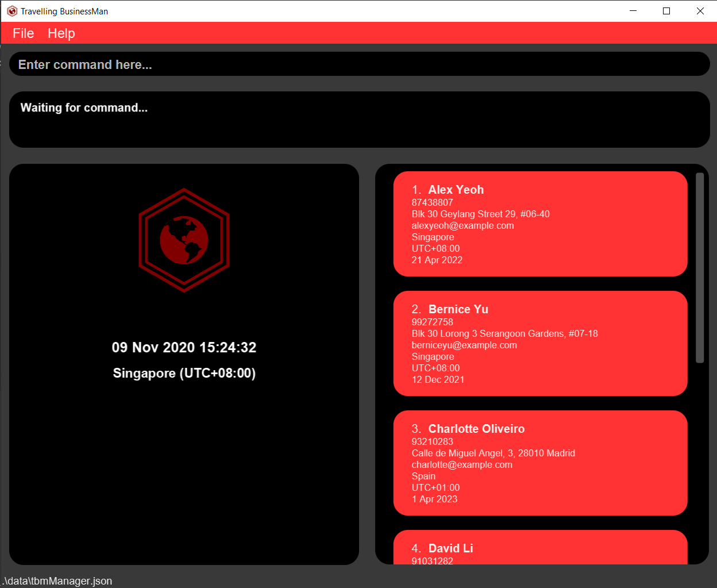
Task: Select the Bernice Yu client card
Action: [540, 344]
